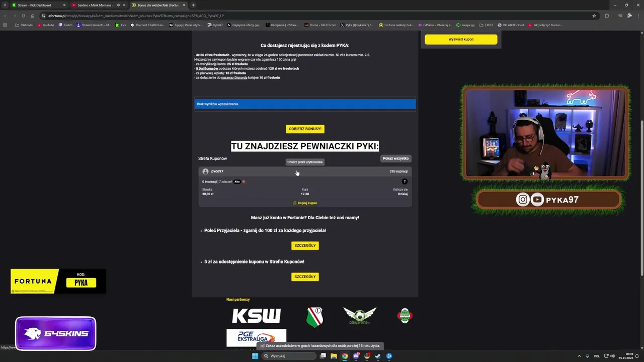
Task: Click the Ako badge on the coupon
Action: click(x=237, y=182)
